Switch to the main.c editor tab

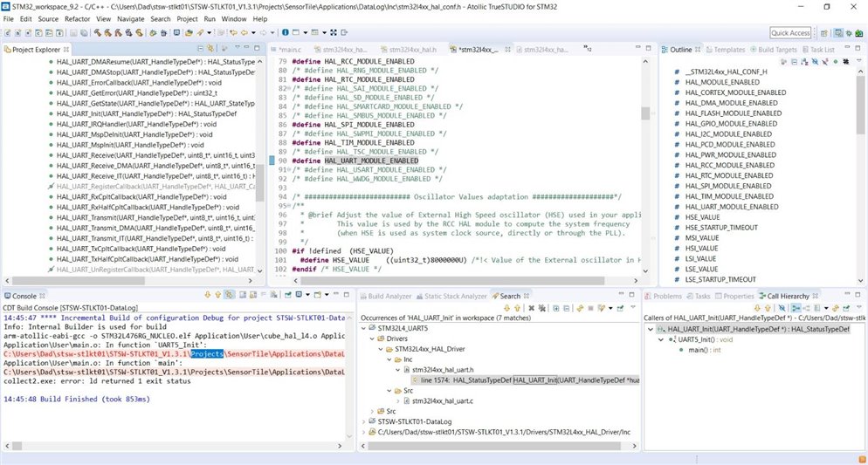pyautogui.click(x=287, y=50)
